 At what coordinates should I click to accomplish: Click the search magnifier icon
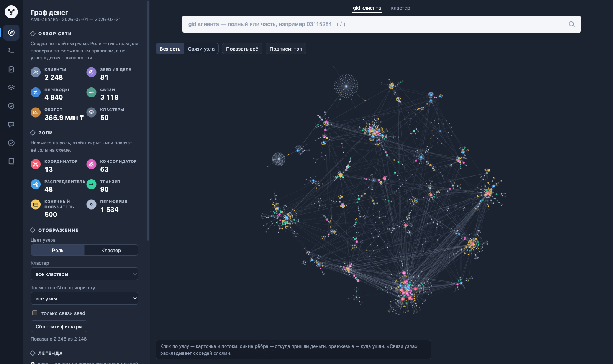(x=572, y=24)
